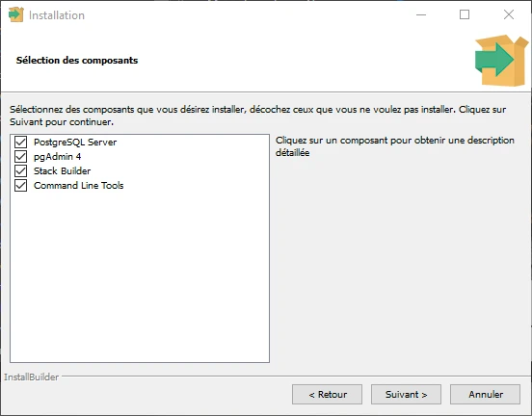Uncheck the PostgreSQL Server checkbox
532x416 pixels.
point(20,143)
